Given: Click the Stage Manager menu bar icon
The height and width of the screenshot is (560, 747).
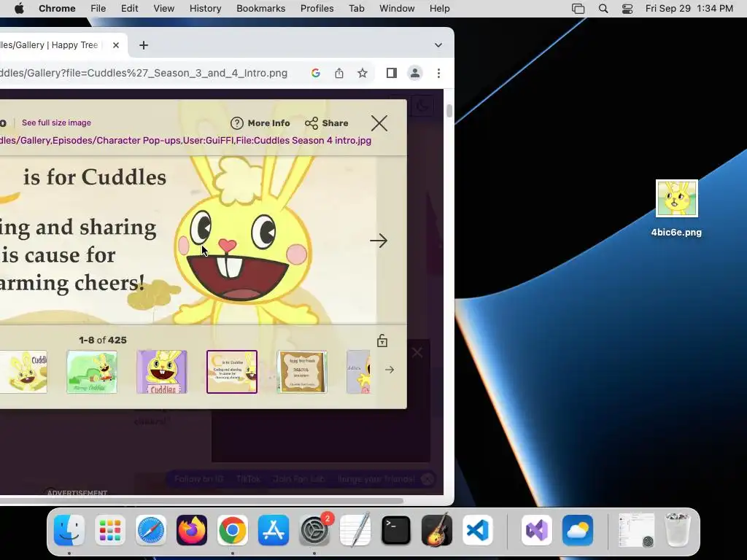Looking at the screenshot, I should (578, 9).
